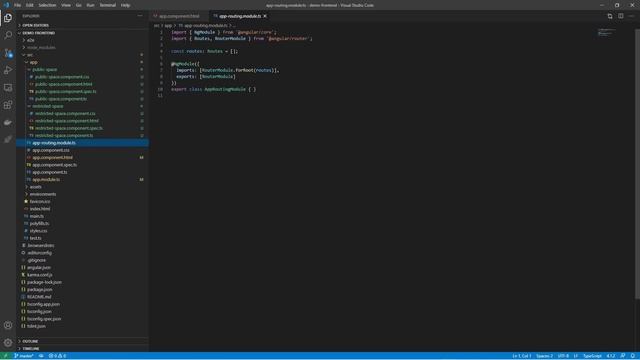Click the open changes compare icon
The image size is (640, 360).
tap(610, 16)
